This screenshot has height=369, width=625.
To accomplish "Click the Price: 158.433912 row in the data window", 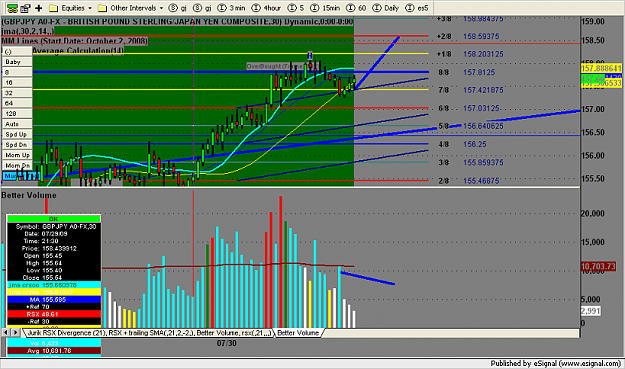I will 53,248.
